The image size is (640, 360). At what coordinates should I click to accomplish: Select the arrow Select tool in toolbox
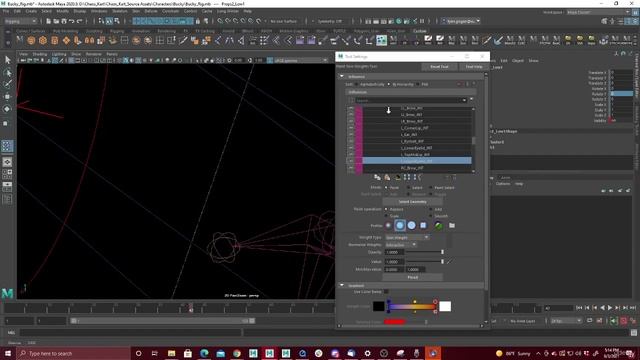click(x=7, y=60)
